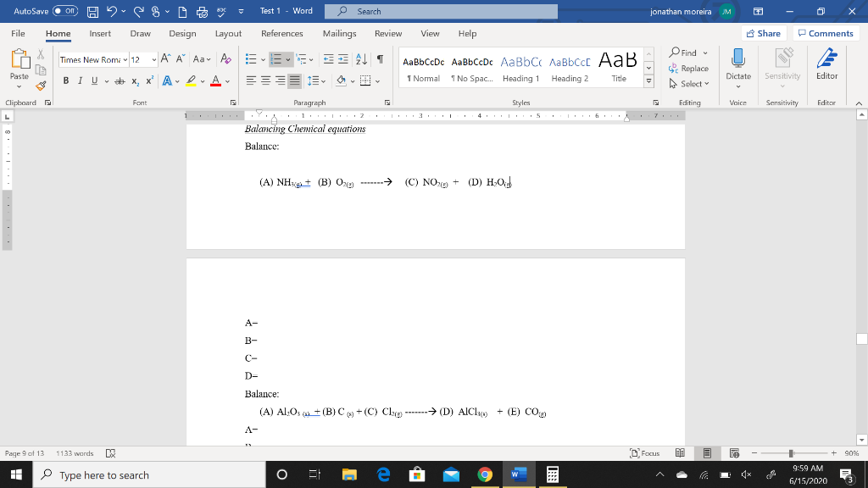Toggle bold formatting in the Font group
The image size is (868, 488).
(x=65, y=80)
